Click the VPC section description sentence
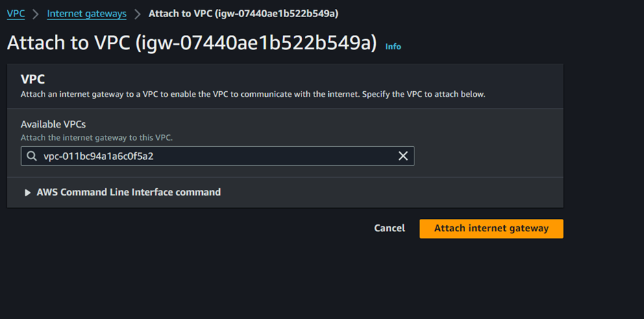Image resolution: width=644 pixels, height=319 pixels. click(253, 94)
